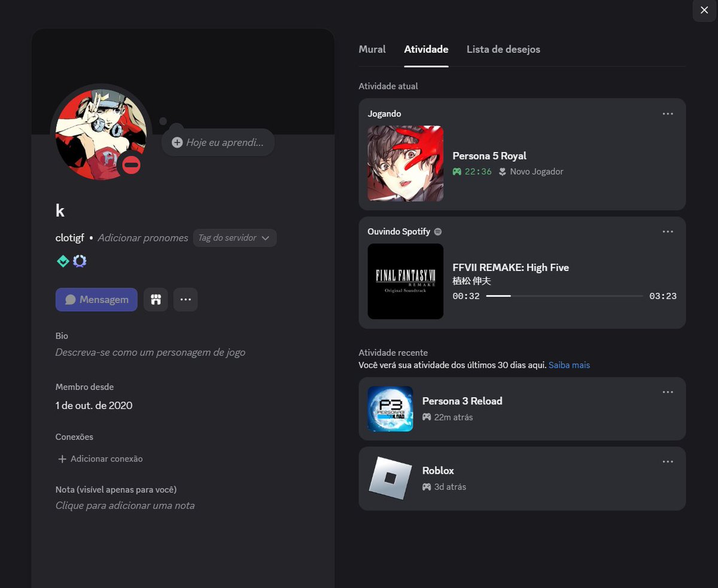Edit the Bio field placeholder text
718x588 pixels.
click(x=150, y=352)
